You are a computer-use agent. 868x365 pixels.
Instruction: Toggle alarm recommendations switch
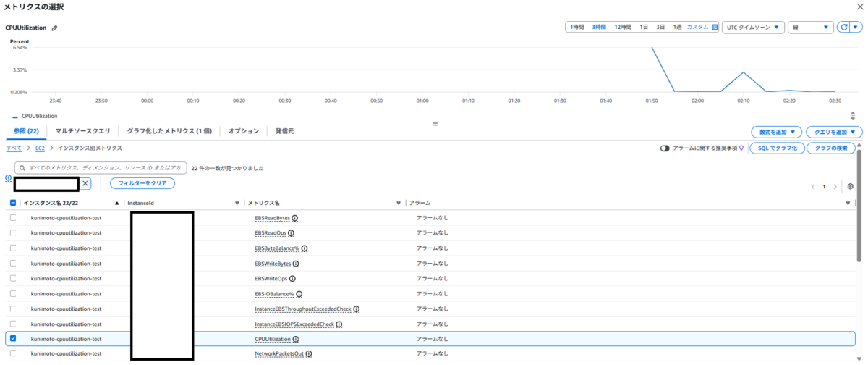(x=665, y=148)
